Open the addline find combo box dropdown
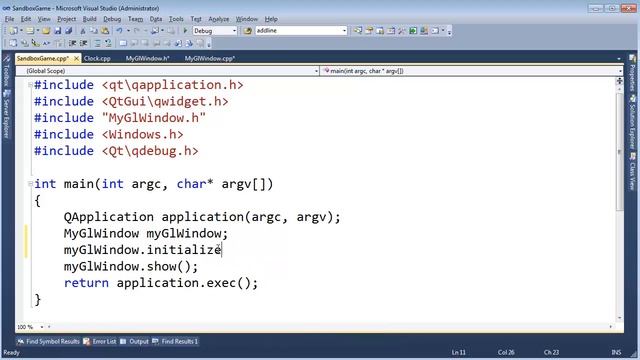Image resolution: width=640 pixels, height=360 pixels. pyautogui.click(x=344, y=31)
